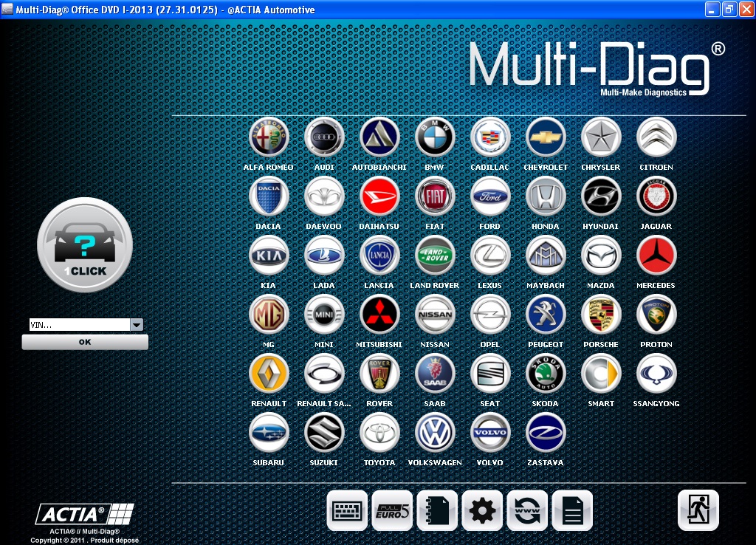Image resolution: width=756 pixels, height=545 pixels.
Task: Open the Volkswagen brand
Action: tap(435, 433)
